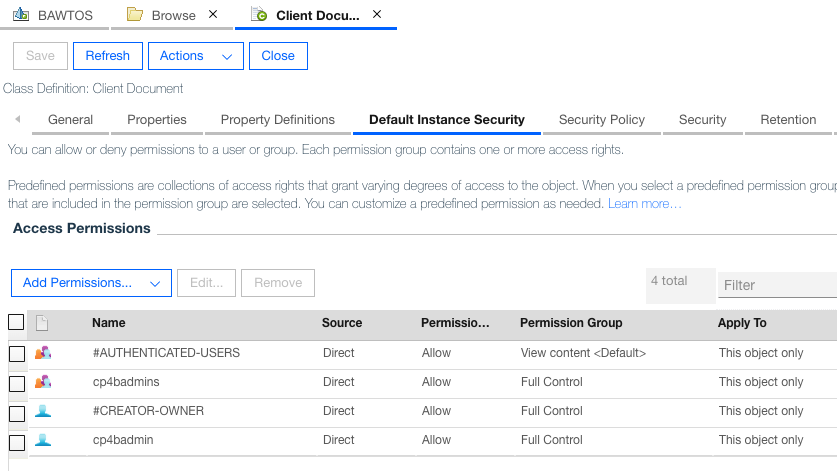Close the Browse tab
837x471 pixels.
pyautogui.click(x=213, y=14)
